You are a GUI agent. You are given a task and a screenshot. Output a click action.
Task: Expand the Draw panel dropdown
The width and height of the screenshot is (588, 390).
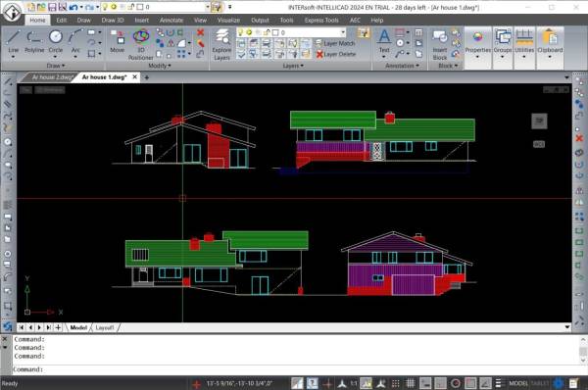[56, 66]
